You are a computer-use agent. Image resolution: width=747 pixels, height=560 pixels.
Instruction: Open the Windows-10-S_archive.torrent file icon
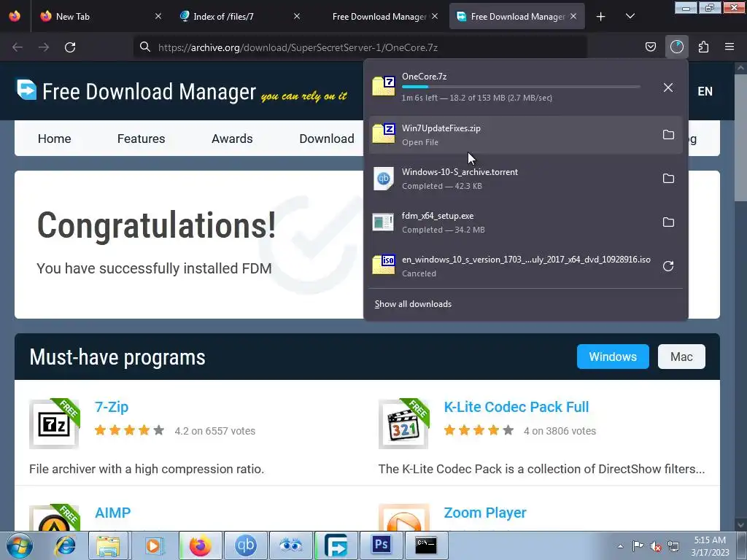384,179
